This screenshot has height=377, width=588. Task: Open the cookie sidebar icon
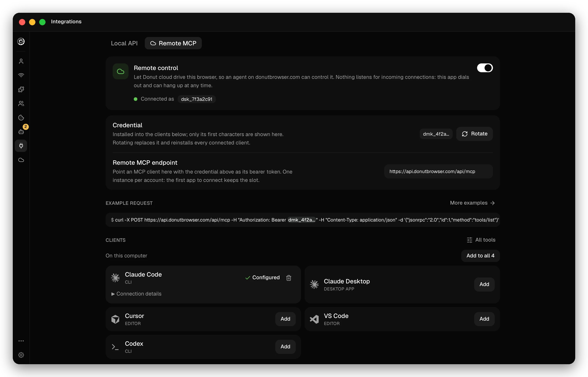point(21,118)
